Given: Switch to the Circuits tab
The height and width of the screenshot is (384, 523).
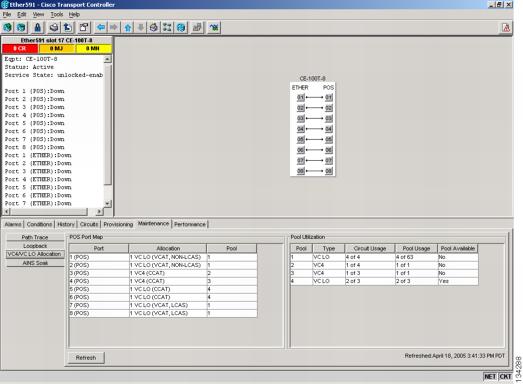Looking at the screenshot, I should coord(89,224).
